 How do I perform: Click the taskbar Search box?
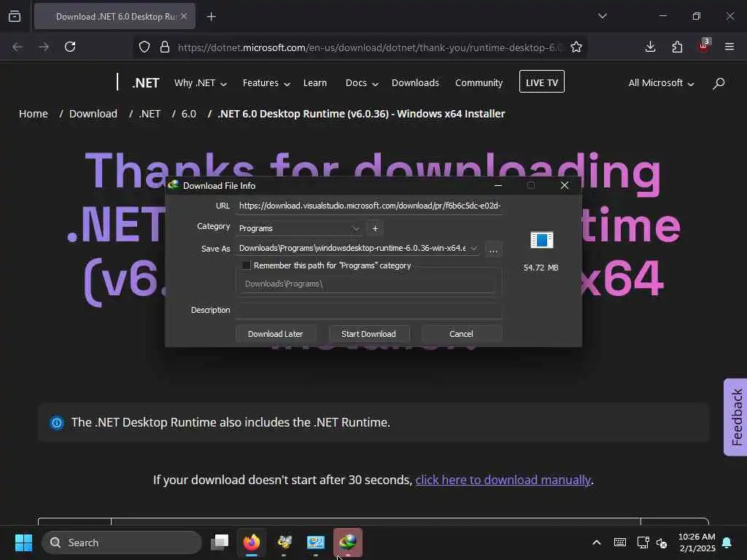click(x=122, y=542)
